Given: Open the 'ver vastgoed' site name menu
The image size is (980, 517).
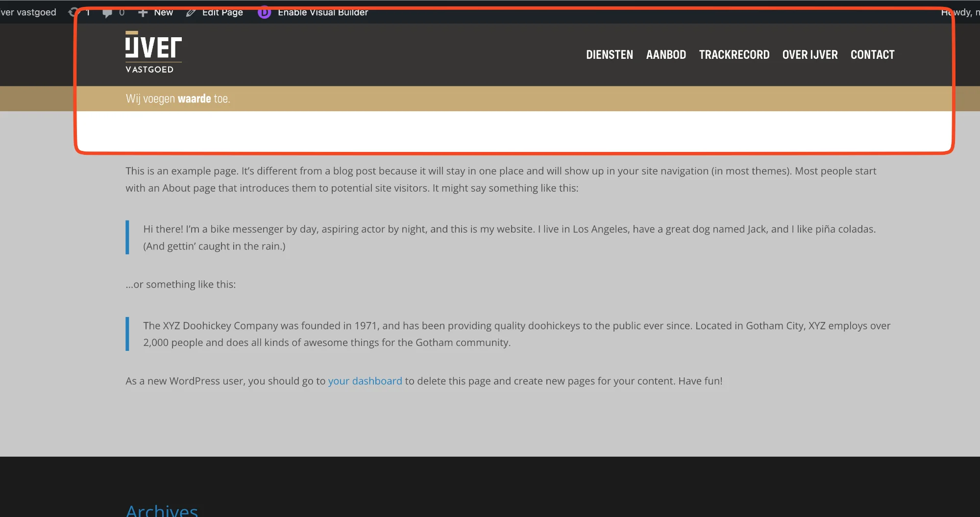Looking at the screenshot, I should point(28,12).
